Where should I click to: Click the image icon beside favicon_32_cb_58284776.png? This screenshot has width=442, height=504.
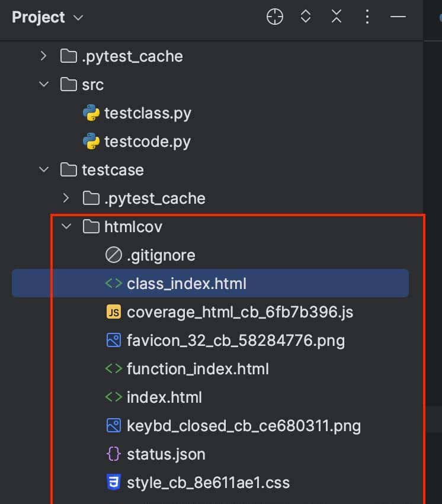point(113,340)
